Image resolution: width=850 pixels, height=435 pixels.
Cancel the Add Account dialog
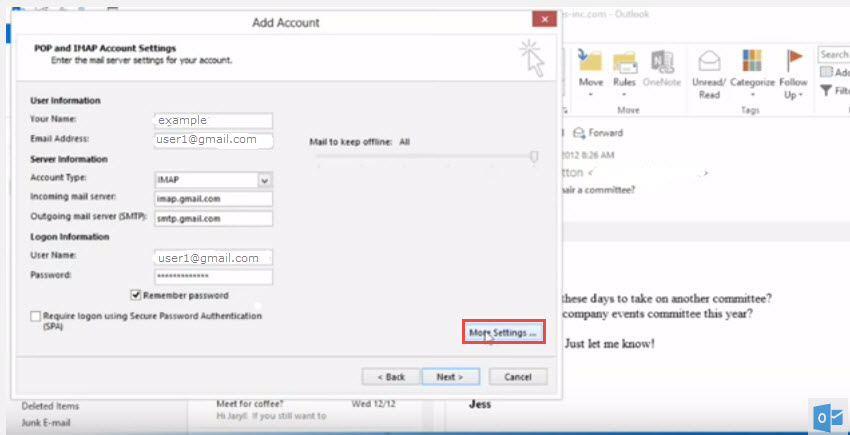(518, 377)
